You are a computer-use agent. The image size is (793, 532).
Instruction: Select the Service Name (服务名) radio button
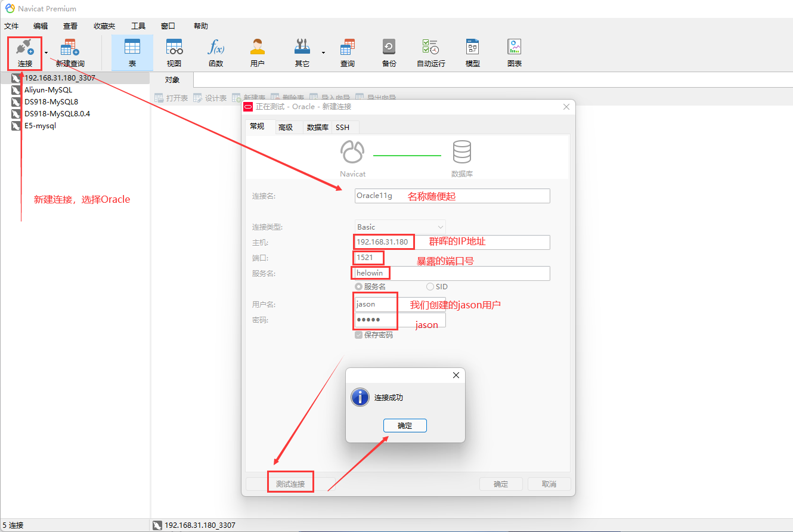pos(359,287)
